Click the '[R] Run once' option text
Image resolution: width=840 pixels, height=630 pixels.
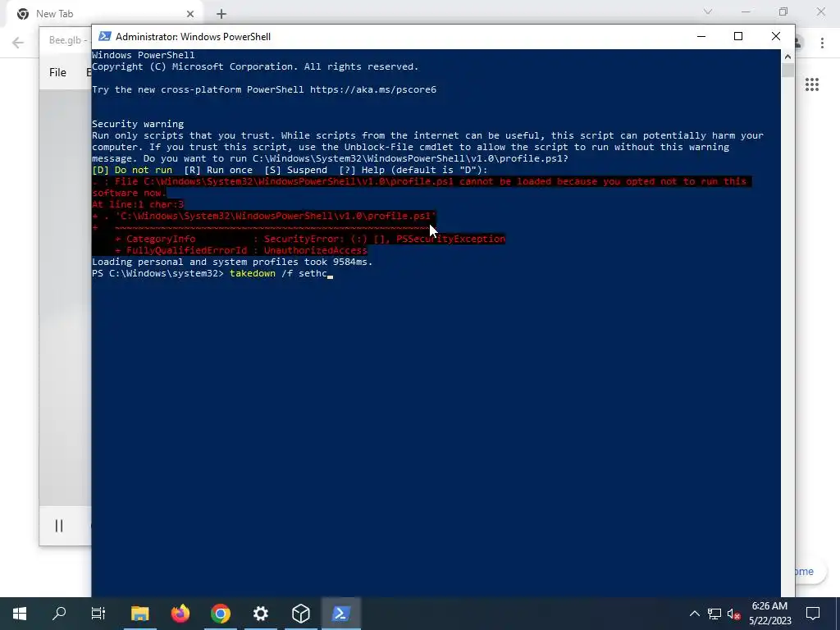(218, 171)
